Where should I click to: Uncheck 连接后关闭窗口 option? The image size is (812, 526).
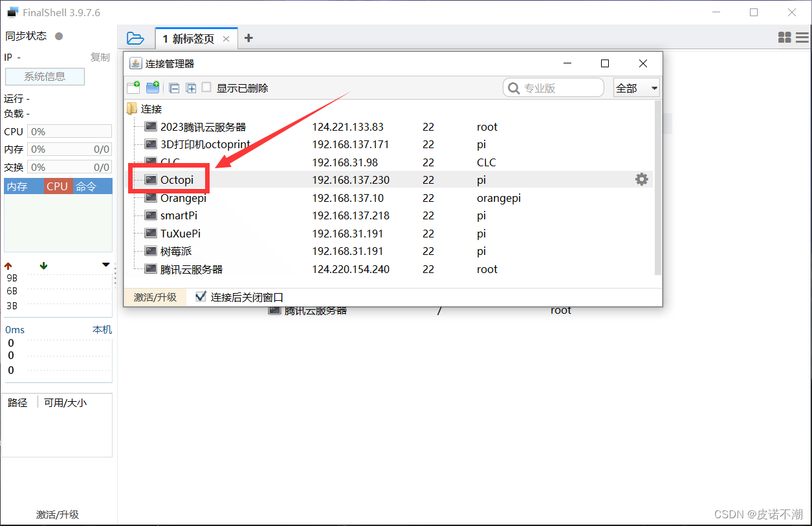coord(201,297)
